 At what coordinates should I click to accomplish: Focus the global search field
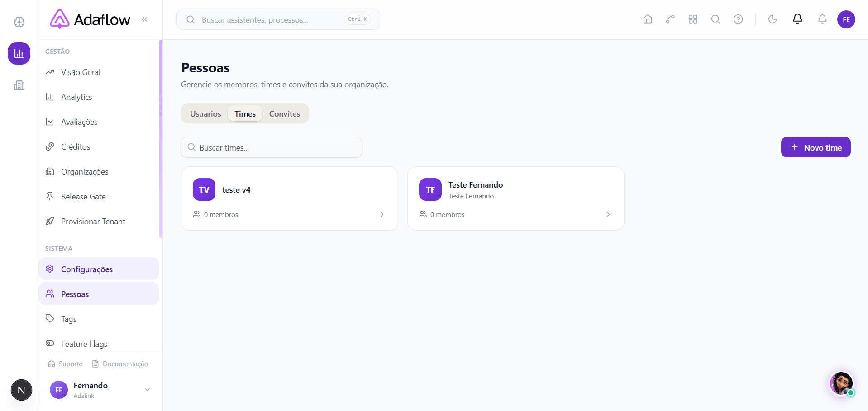pyautogui.click(x=278, y=19)
